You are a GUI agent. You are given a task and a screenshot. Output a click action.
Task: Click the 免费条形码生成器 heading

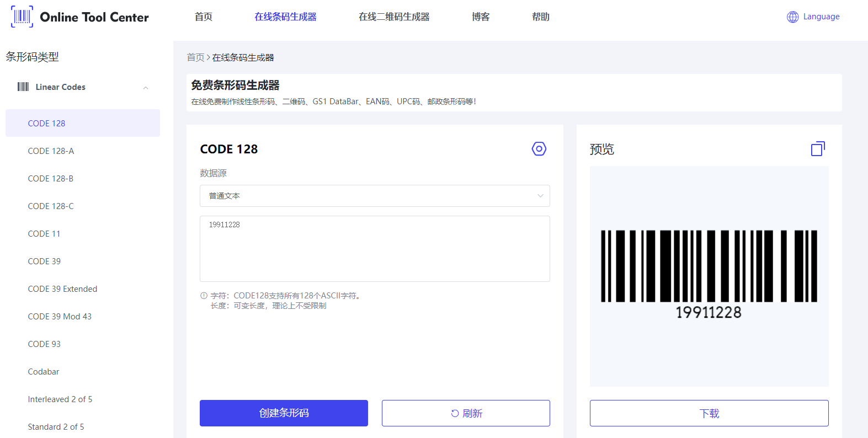(x=235, y=85)
